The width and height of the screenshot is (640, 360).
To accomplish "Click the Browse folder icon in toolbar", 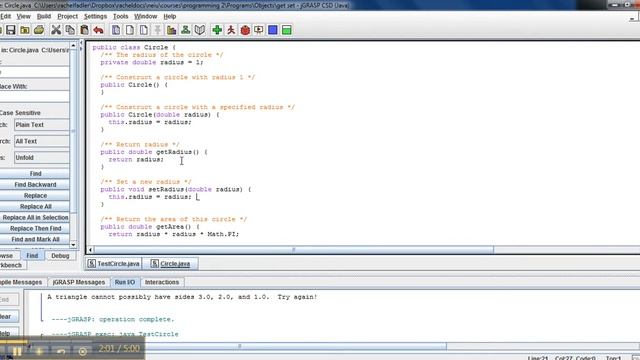I will pos(24,30).
